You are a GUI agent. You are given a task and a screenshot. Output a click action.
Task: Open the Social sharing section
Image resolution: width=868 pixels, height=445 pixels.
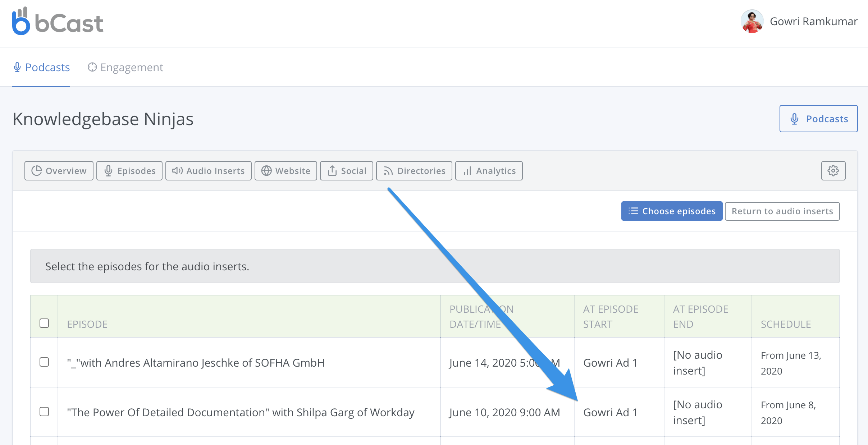pos(347,171)
